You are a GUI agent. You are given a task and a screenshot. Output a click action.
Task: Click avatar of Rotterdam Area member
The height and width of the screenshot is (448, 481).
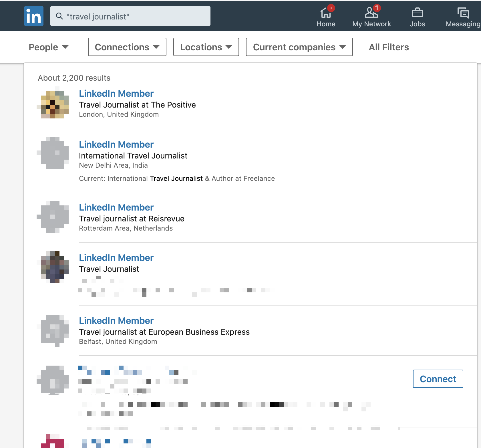point(53,217)
